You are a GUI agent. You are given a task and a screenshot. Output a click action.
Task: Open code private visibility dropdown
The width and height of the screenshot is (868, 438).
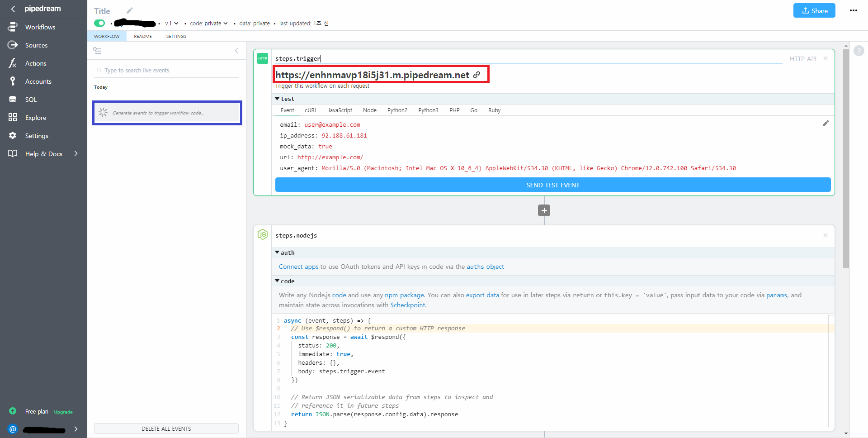pos(209,23)
